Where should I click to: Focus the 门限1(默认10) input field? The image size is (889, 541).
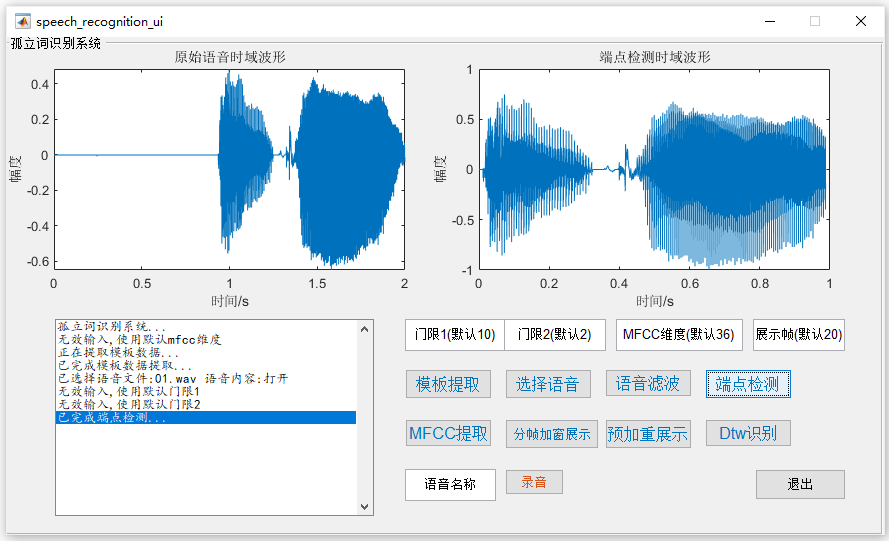455,335
